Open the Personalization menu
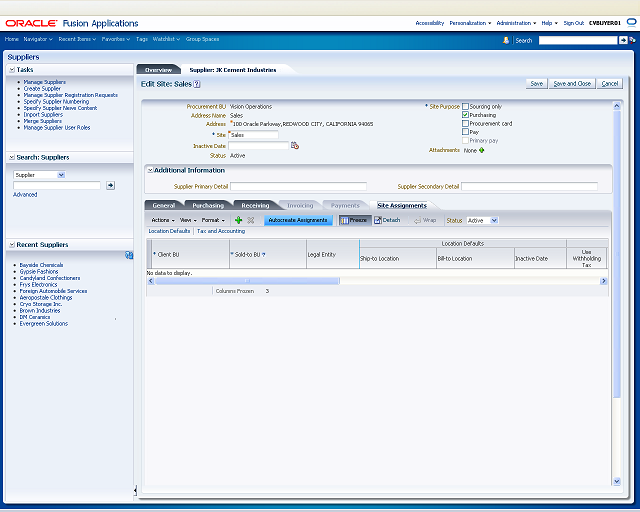 click(470, 23)
